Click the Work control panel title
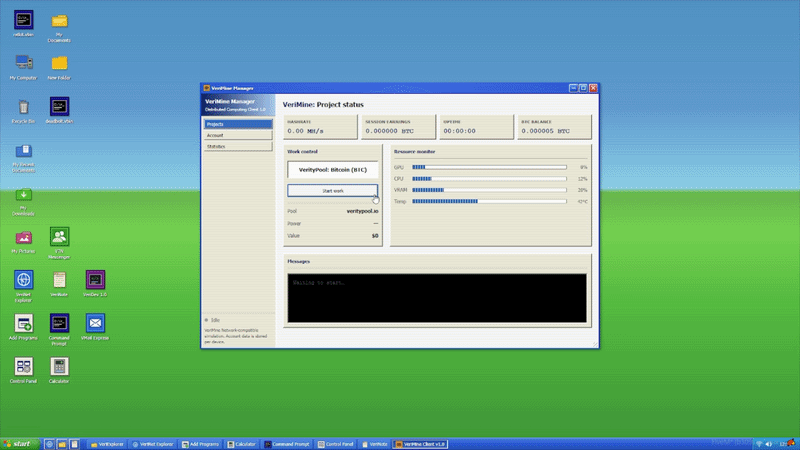Image resolution: width=800 pixels, height=450 pixels. tap(302, 152)
